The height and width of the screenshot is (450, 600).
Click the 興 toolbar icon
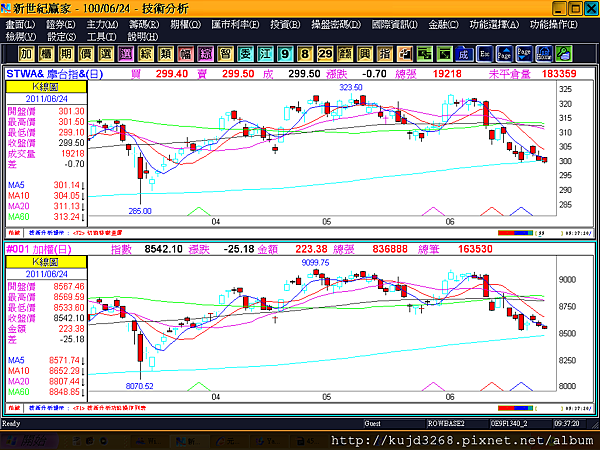click(x=365, y=54)
